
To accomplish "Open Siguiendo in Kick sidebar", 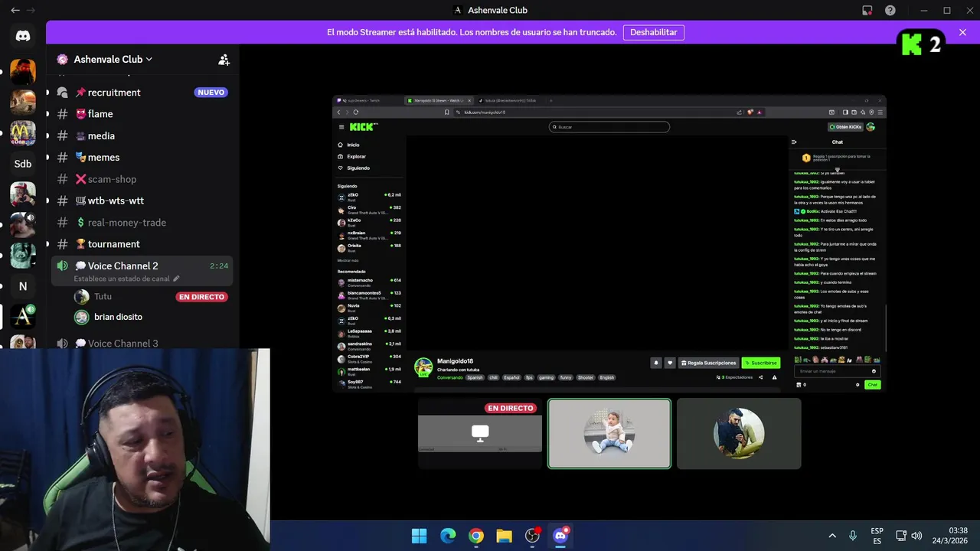I will 354,168.
